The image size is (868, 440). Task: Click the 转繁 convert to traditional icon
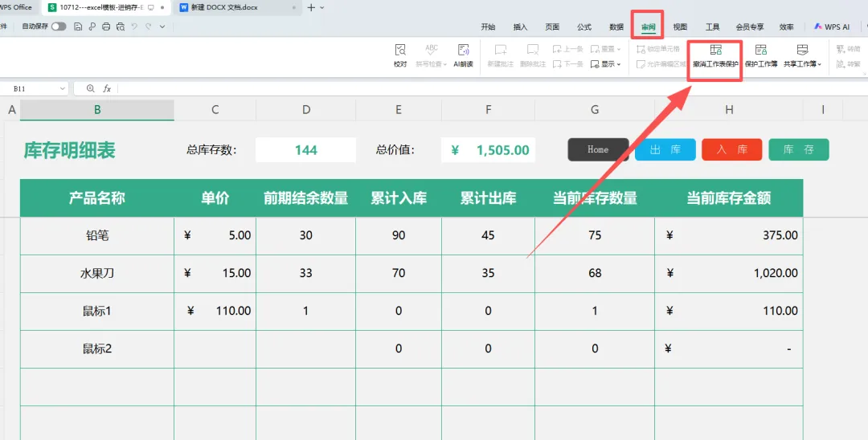849,64
